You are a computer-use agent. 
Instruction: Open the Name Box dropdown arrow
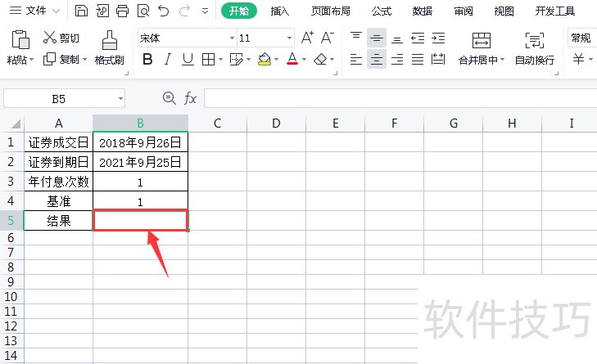[x=120, y=99]
